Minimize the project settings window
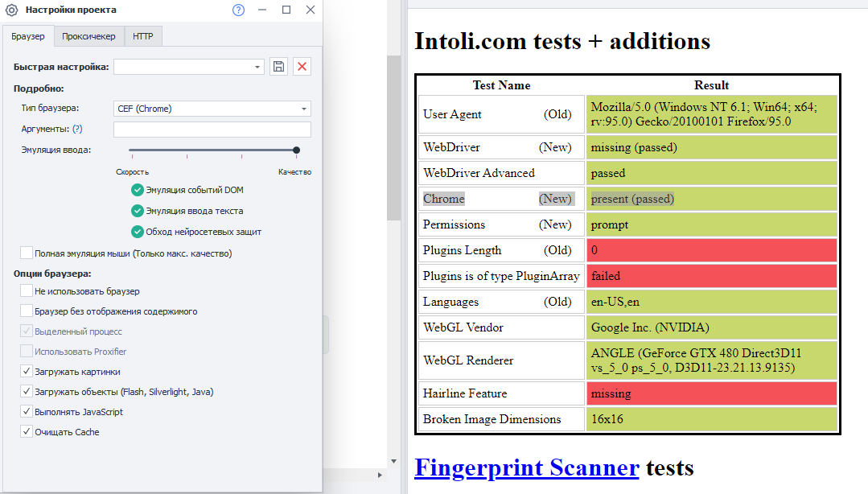 (x=262, y=10)
